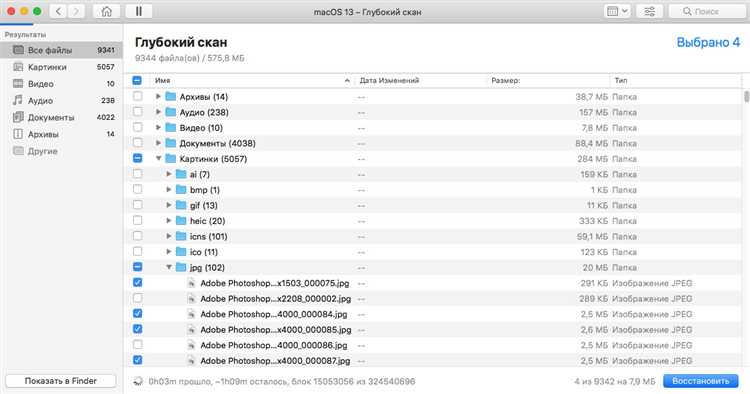The width and height of the screenshot is (750, 394).
Task: Check the Аудио (238) folder checkbox
Action: [x=137, y=112]
